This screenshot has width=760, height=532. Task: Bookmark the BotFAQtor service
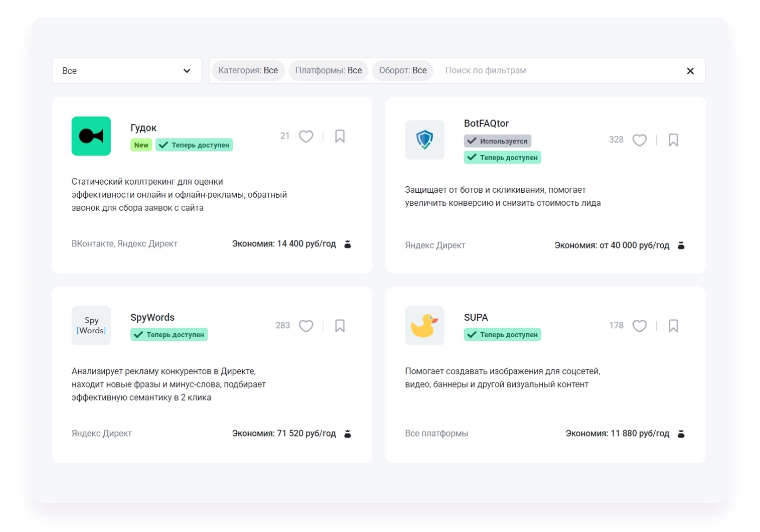coord(673,140)
